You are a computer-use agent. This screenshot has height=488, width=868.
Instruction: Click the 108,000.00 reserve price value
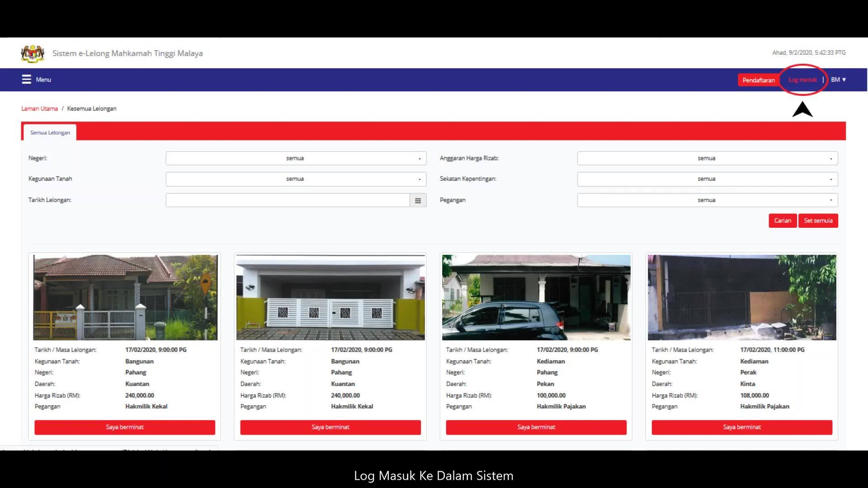click(755, 395)
